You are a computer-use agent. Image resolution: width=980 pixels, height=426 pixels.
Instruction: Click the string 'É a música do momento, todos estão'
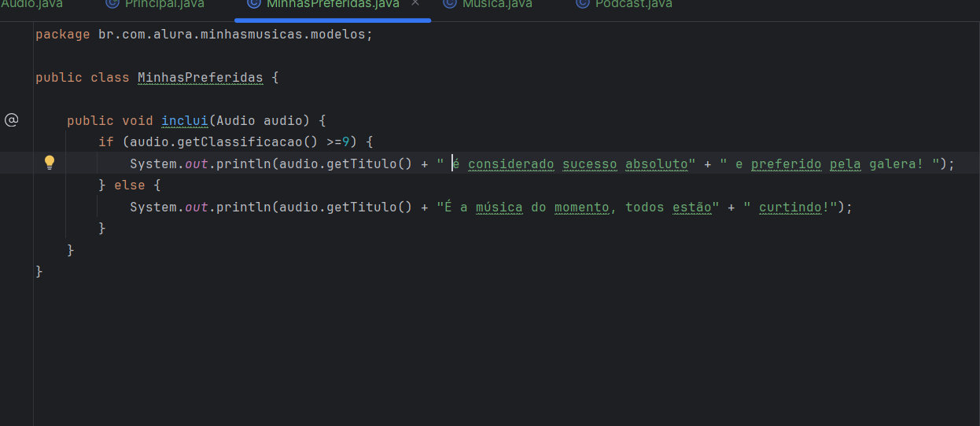coord(578,207)
